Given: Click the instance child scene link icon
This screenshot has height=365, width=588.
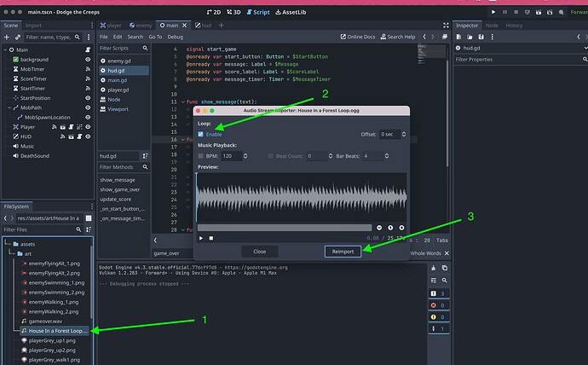Looking at the screenshot, I should click(18, 38).
